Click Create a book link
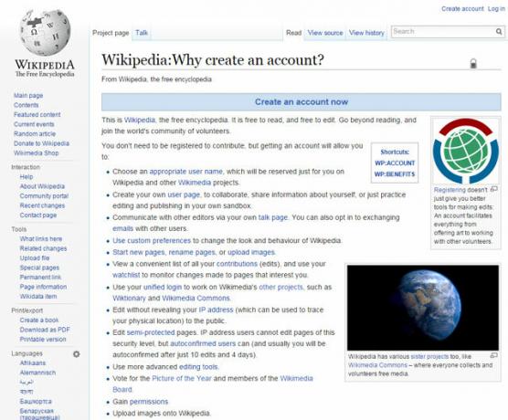 (x=39, y=320)
